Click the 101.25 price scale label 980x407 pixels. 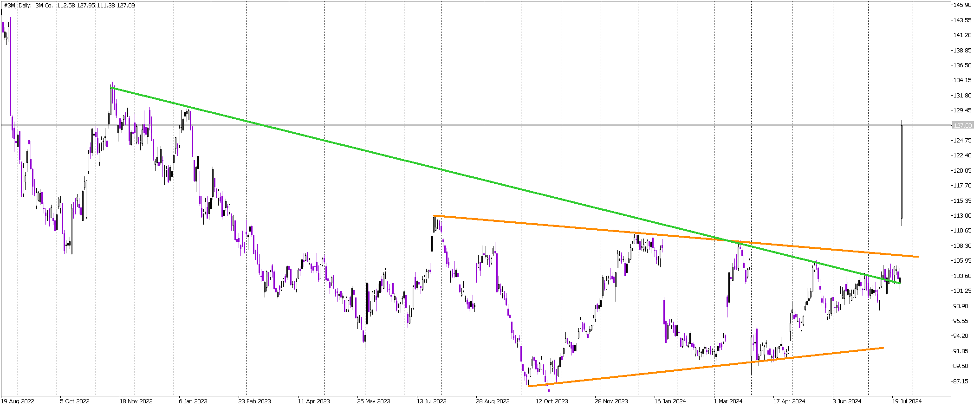(x=962, y=291)
